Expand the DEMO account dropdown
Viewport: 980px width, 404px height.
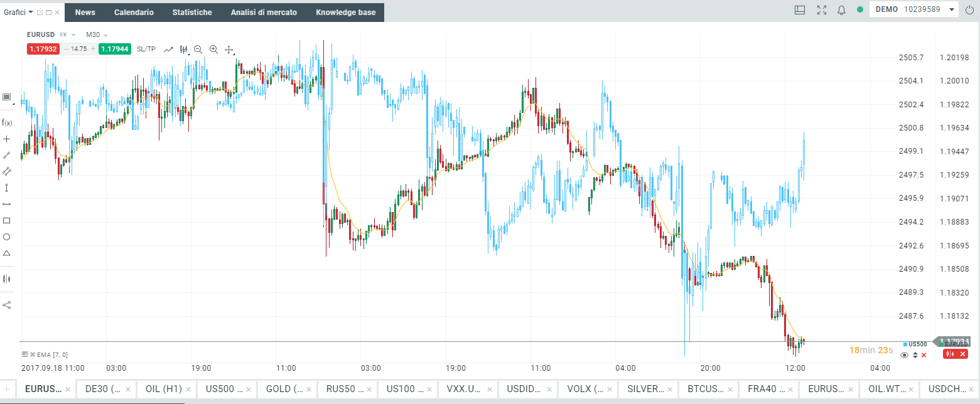point(952,9)
